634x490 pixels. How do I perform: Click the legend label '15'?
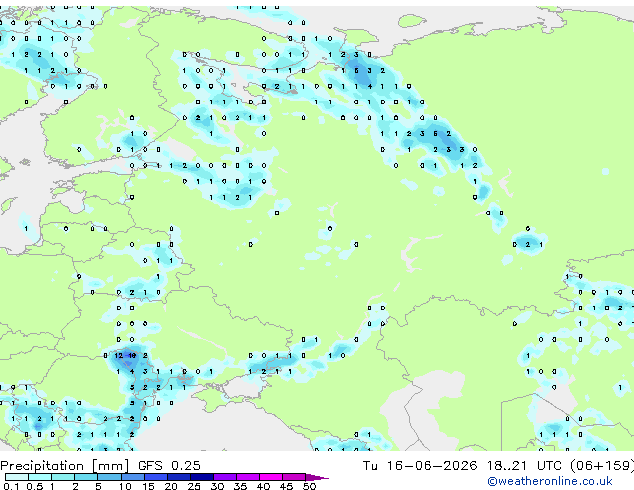148,486
